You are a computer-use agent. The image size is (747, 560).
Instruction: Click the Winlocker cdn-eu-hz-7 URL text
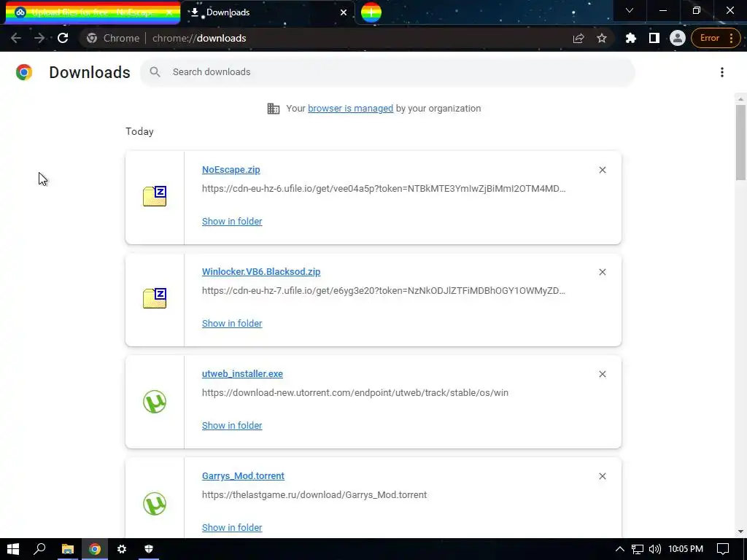384,290
